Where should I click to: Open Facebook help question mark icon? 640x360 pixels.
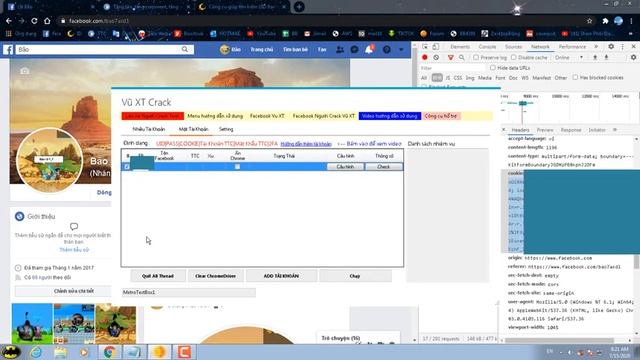point(387,49)
